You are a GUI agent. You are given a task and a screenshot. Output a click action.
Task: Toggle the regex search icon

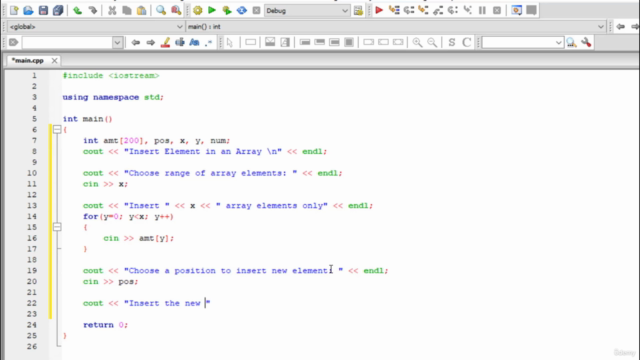click(209, 42)
